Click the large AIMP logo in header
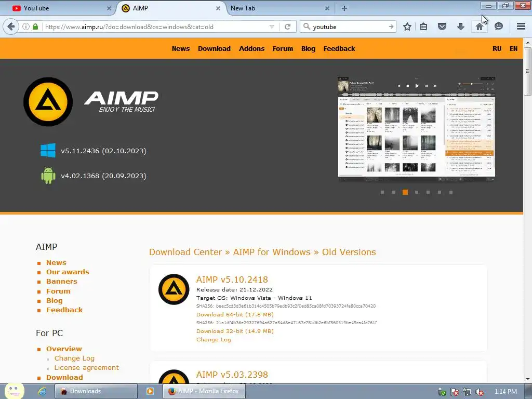The width and height of the screenshot is (532, 399). (48, 101)
